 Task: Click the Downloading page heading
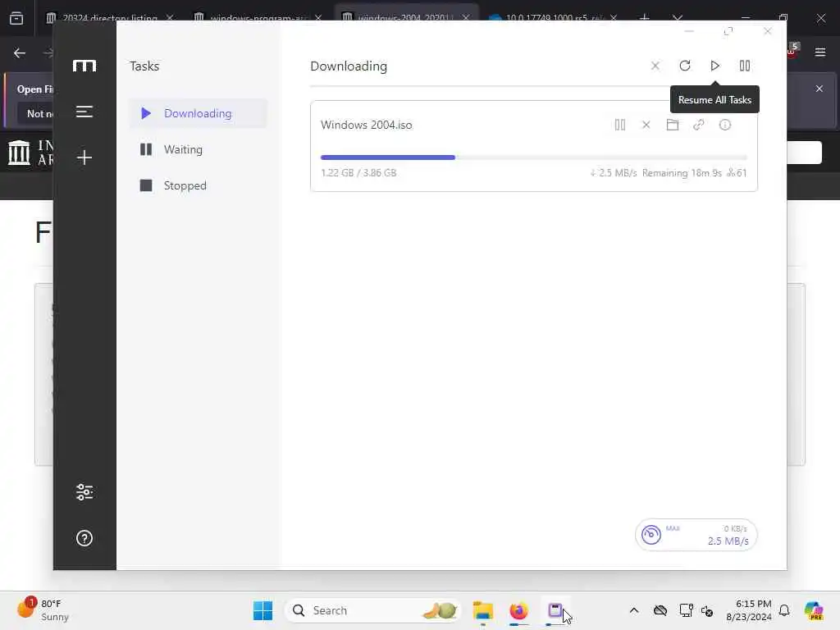click(x=349, y=66)
